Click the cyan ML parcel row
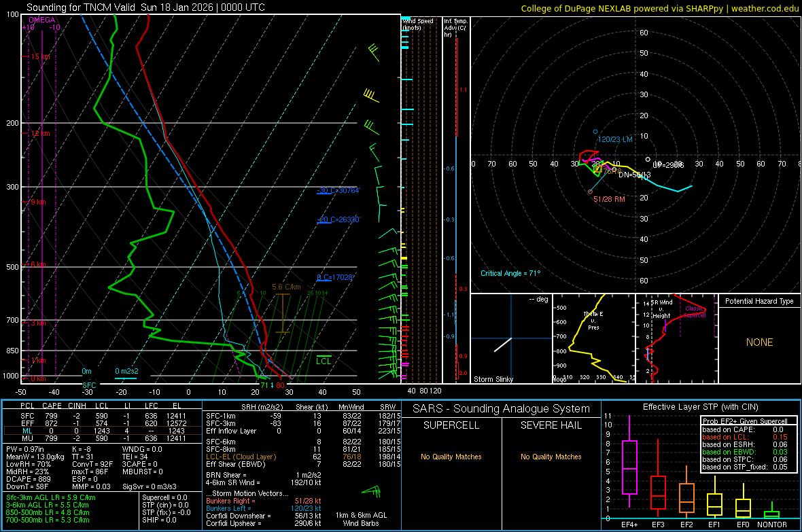This screenshot has width=802, height=532. 103,431
